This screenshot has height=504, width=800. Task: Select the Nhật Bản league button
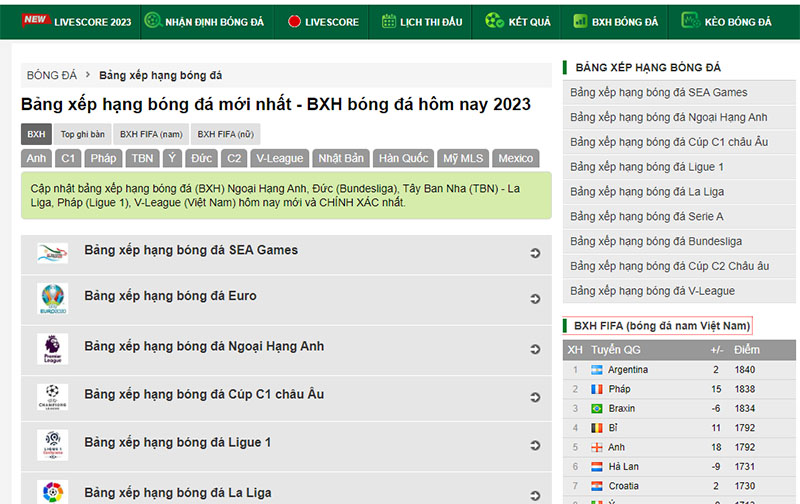click(x=340, y=158)
